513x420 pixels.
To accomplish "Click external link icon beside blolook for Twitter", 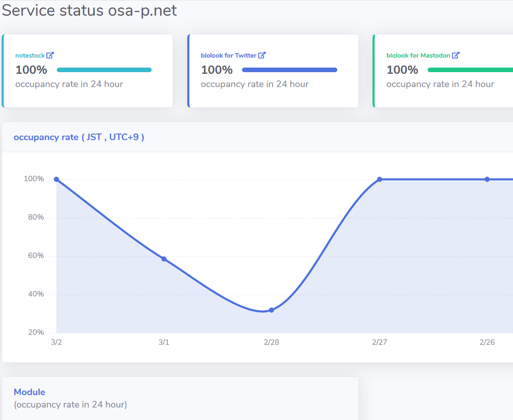I will coord(262,55).
